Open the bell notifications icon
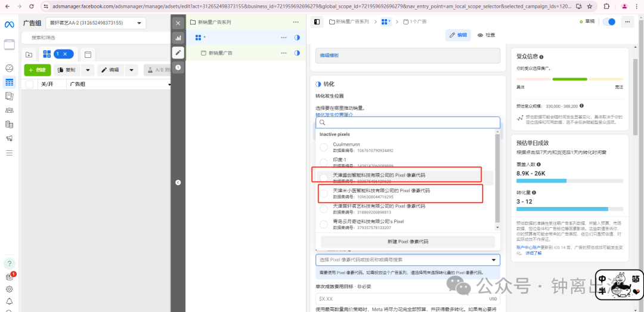 [x=10, y=301]
